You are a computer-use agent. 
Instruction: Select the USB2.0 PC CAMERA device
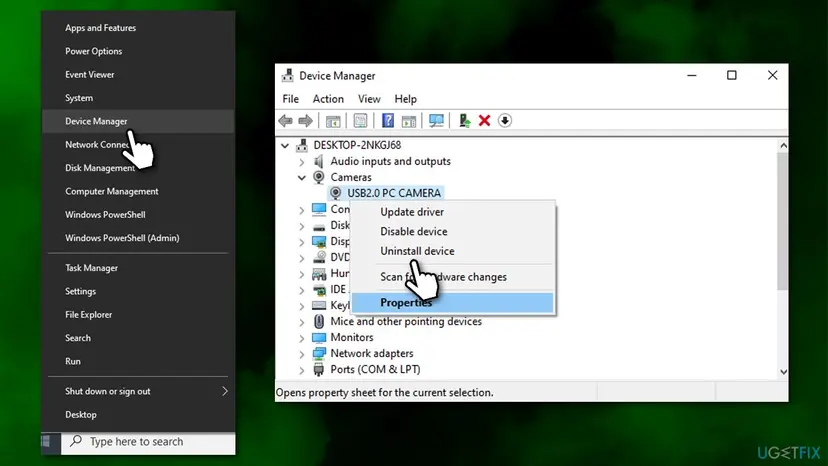[393, 193]
